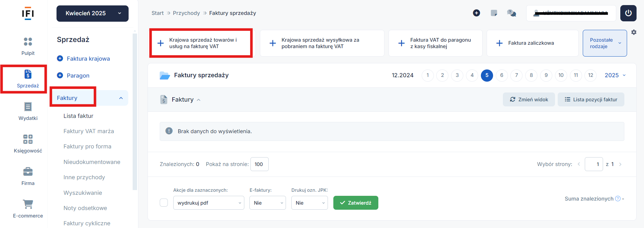Open the help chat icon
644x228 pixels.
point(512,13)
